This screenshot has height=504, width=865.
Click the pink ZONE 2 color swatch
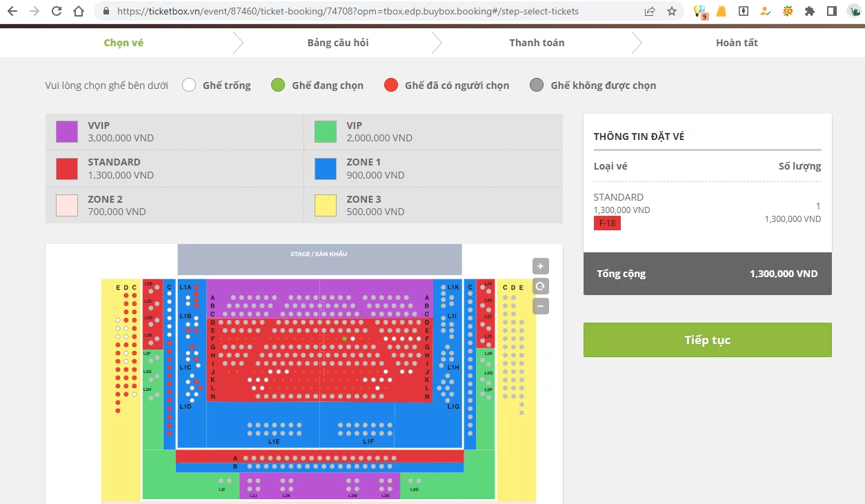point(67,205)
